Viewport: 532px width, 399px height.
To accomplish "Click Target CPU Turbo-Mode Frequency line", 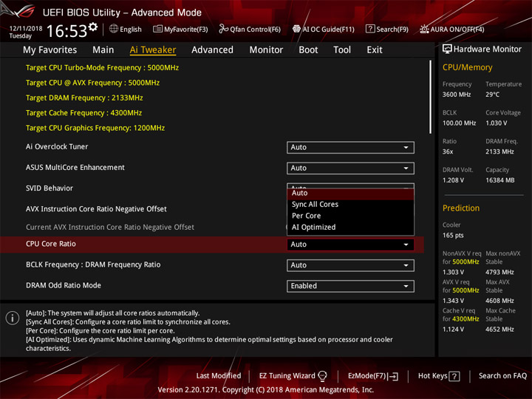I will pyautogui.click(x=102, y=67).
